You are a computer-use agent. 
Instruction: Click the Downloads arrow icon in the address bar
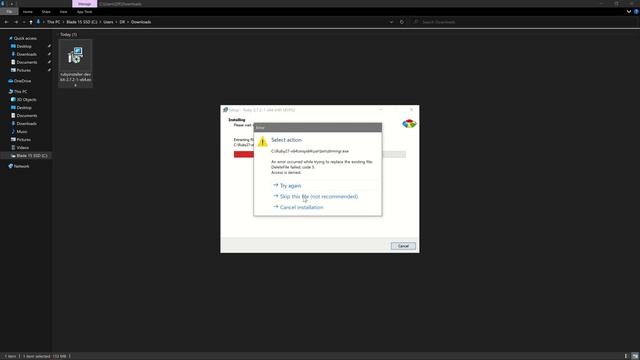[38, 22]
